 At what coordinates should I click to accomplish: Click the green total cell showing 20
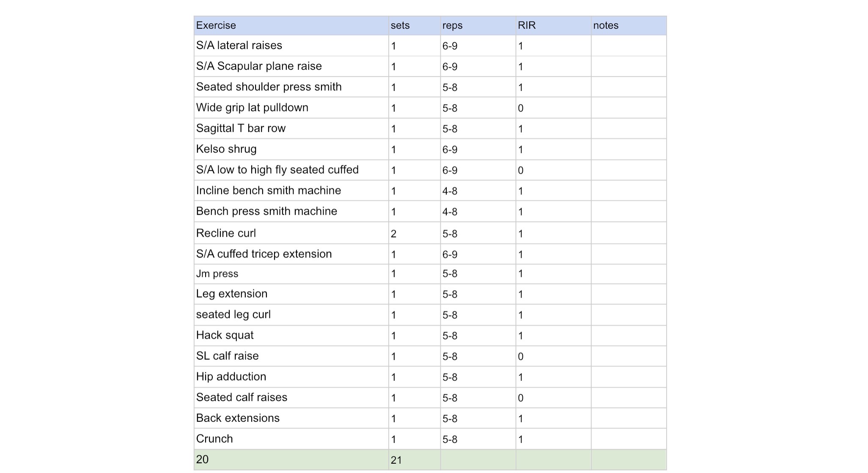(291, 460)
